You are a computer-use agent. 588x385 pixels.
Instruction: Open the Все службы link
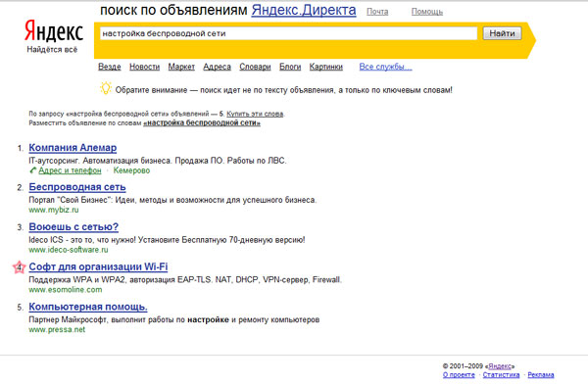(x=385, y=67)
